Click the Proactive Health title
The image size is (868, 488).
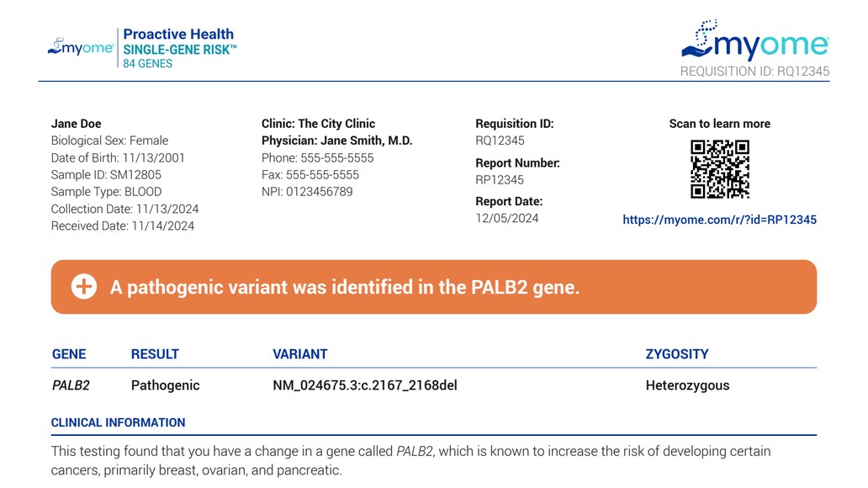(178, 34)
